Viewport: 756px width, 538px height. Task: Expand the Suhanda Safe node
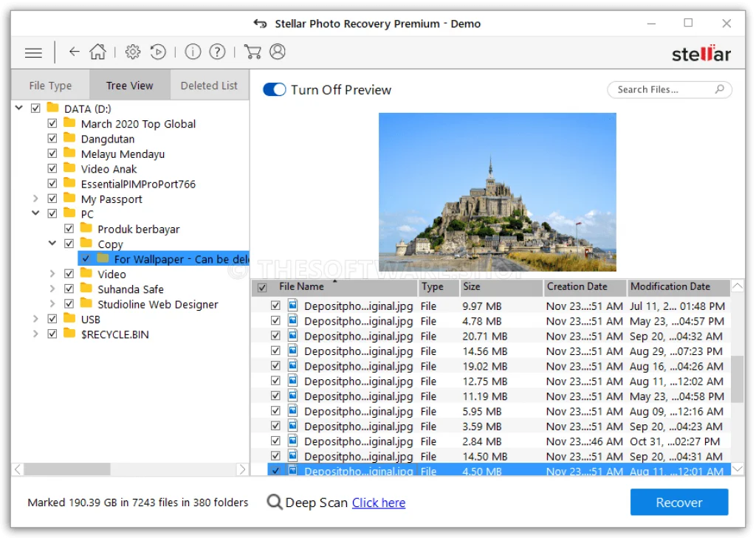pyautogui.click(x=52, y=289)
